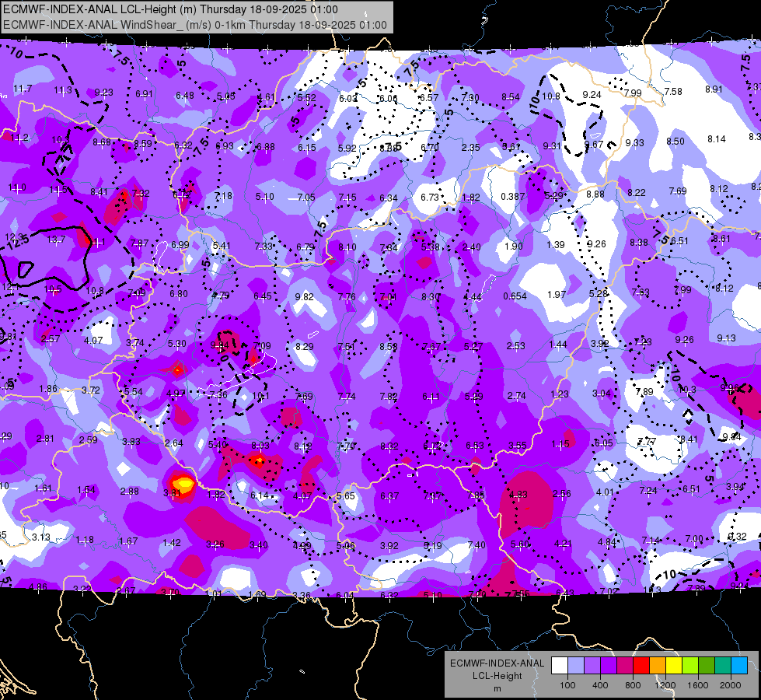
Task: Click the wind shear value 8.91
Action: (714, 89)
